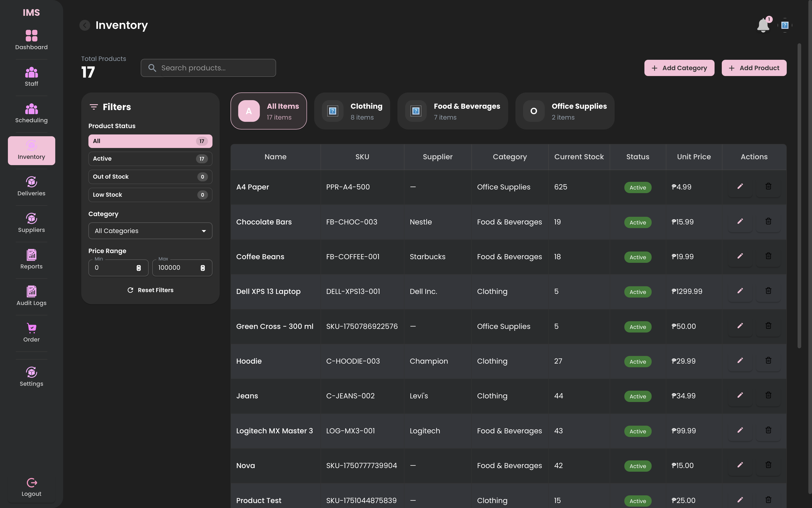
Task: Edit the Chocolate Bars row
Action: (x=740, y=222)
